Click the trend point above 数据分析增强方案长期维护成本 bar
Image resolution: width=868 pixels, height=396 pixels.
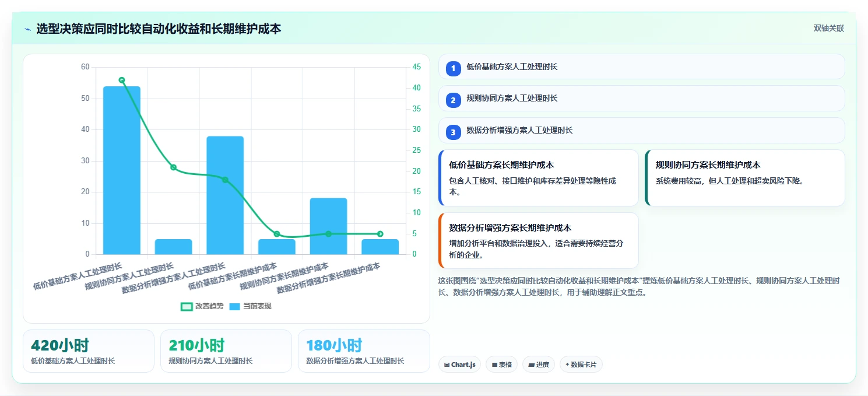(x=380, y=234)
